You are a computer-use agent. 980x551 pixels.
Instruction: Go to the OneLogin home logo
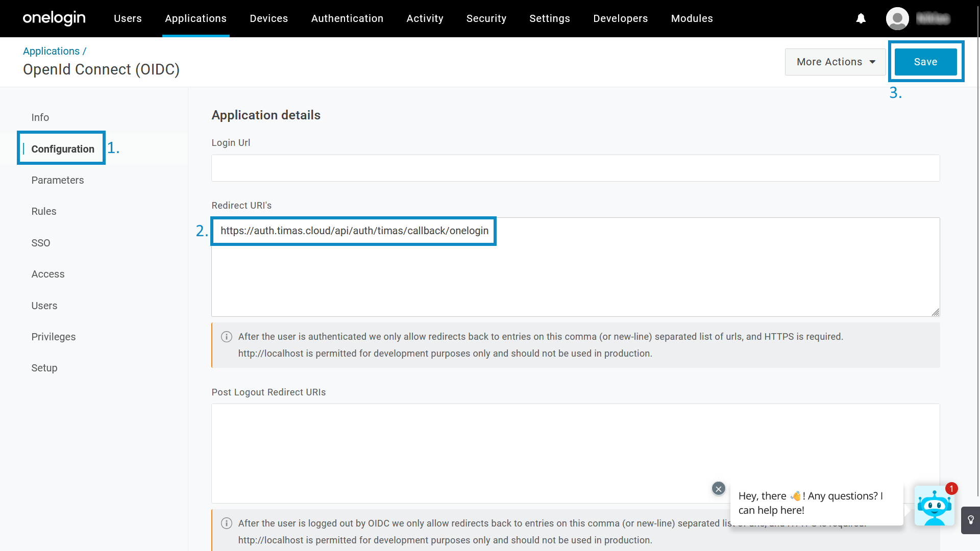click(54, 18)
